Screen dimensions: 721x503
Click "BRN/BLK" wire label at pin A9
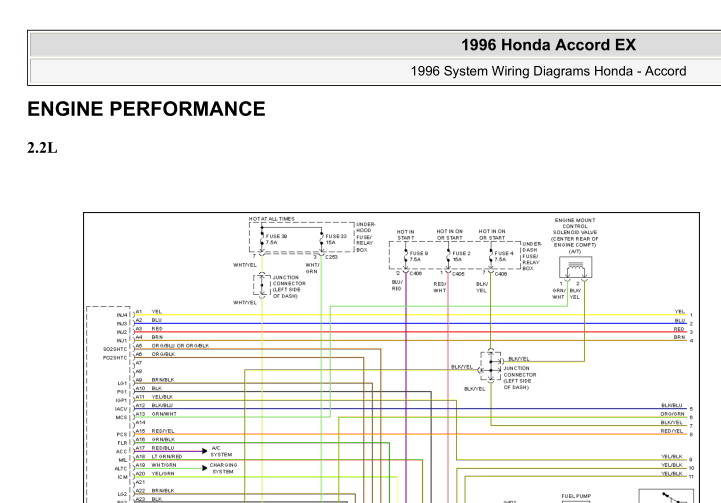[x=163, y=380]
